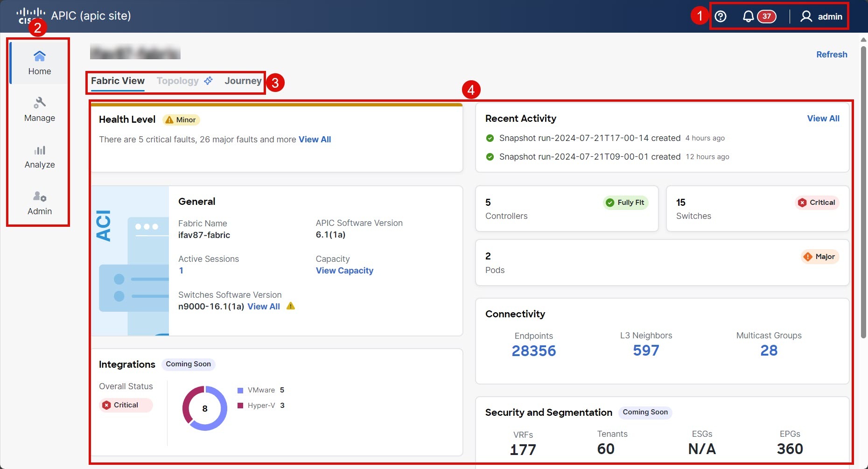This screenshot has height=469, width=868.
Task: Click the green check beside the 12 hours ago snapshot
Action: coord(490,157)
